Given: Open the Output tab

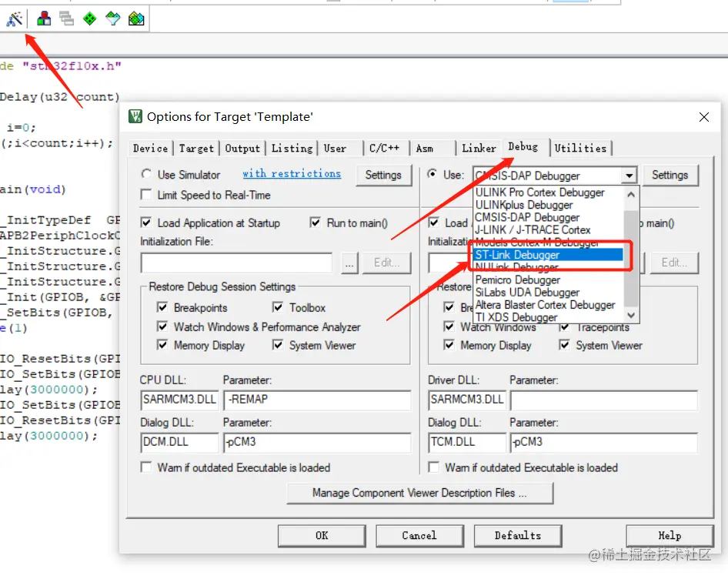Looking at the screenshot, I should click(242, 149).
